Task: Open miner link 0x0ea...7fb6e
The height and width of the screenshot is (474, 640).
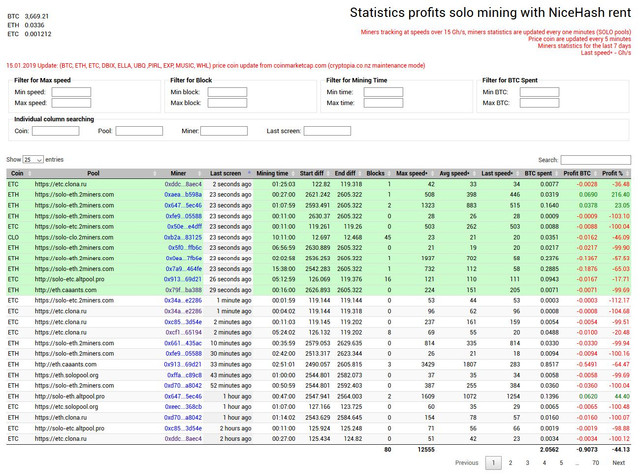Action: [184, 258]
